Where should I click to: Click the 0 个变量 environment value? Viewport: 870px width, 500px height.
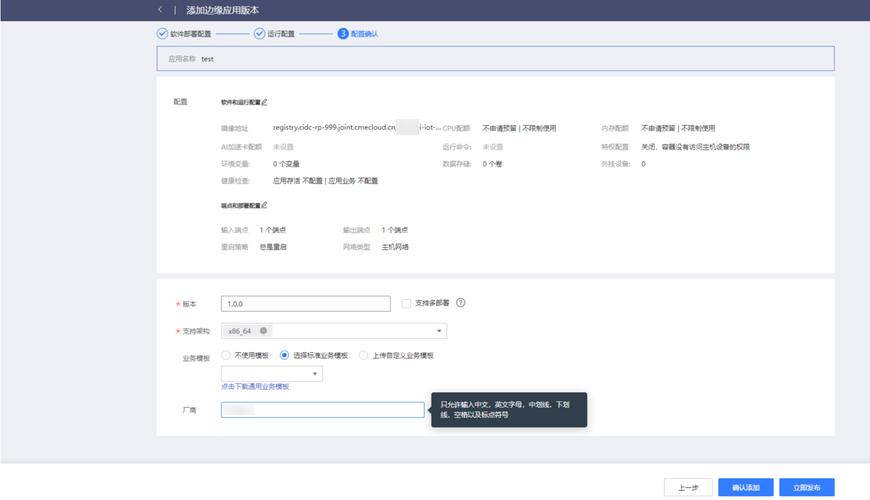[286, 164]
